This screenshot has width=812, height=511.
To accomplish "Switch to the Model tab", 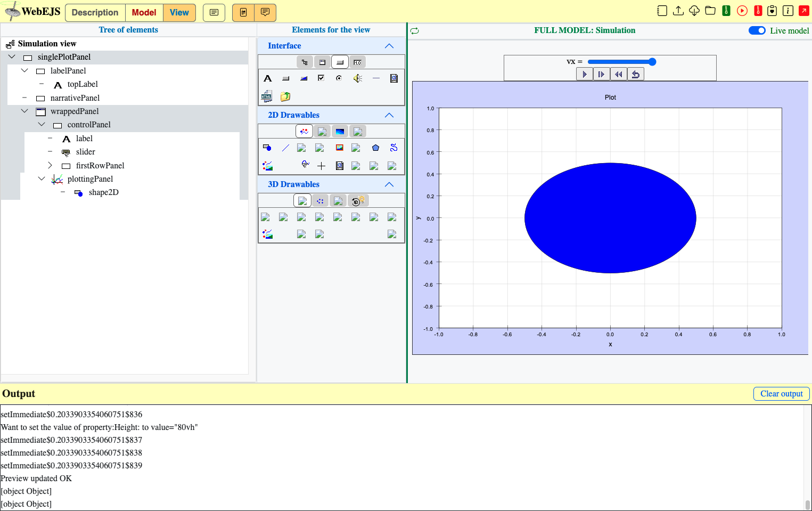I will (x=144, y=12).
